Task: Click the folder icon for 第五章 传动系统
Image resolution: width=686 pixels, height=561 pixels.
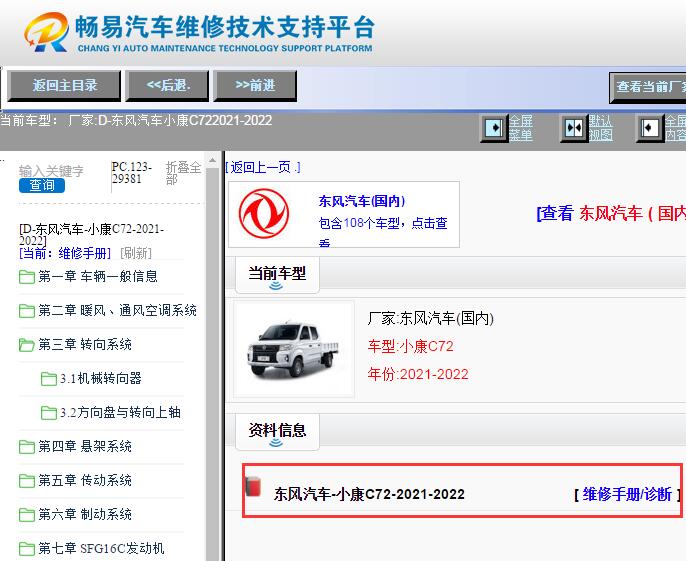Action: [27, 480]
